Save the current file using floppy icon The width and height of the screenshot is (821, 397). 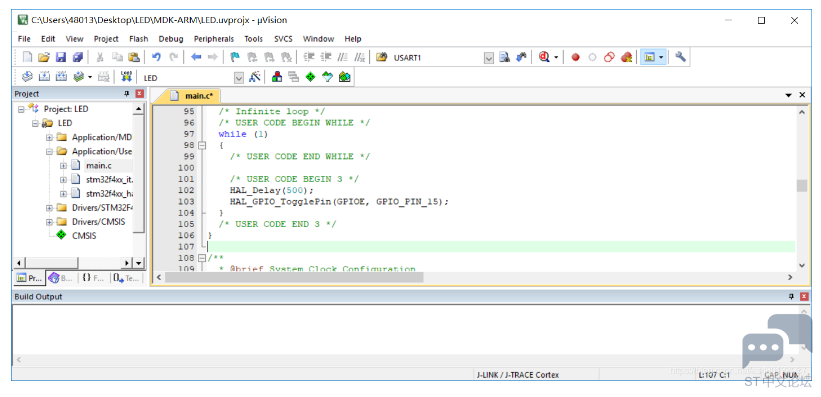pyautogui.click(x=61, y=57)
